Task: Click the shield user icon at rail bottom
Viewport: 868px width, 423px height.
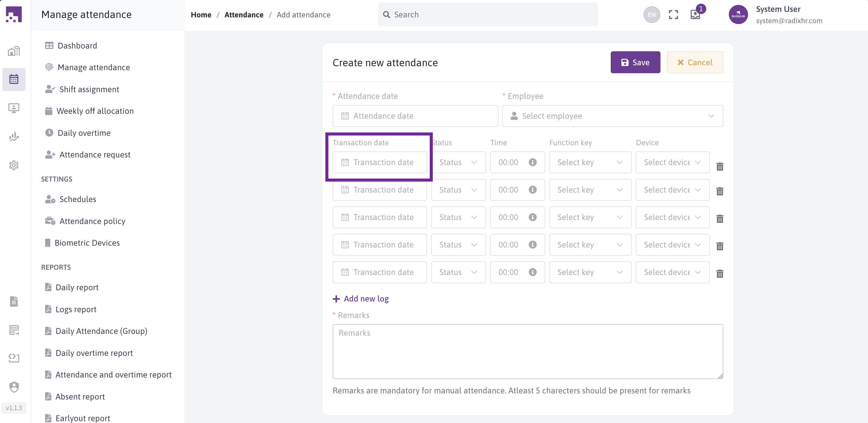Action: 13,387
